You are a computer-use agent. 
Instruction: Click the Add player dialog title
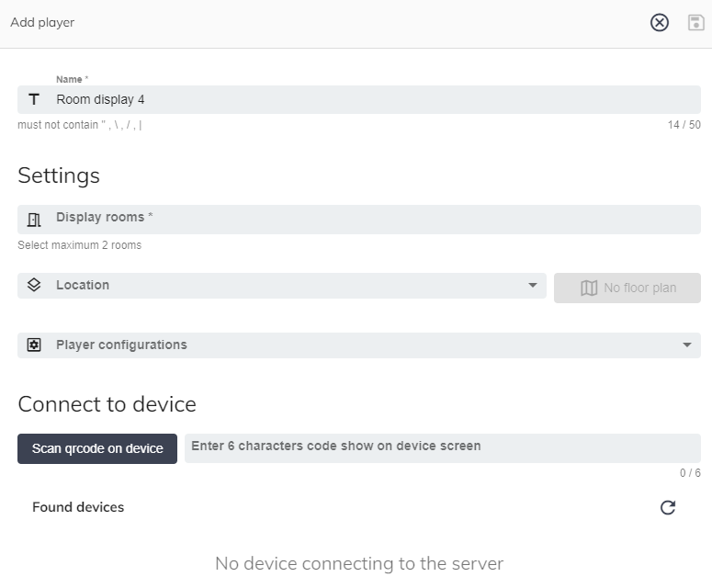pos(42,23)
